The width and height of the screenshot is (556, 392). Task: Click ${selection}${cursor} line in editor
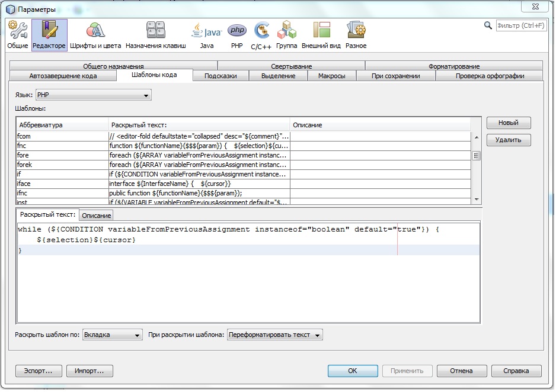coord(86,240)
